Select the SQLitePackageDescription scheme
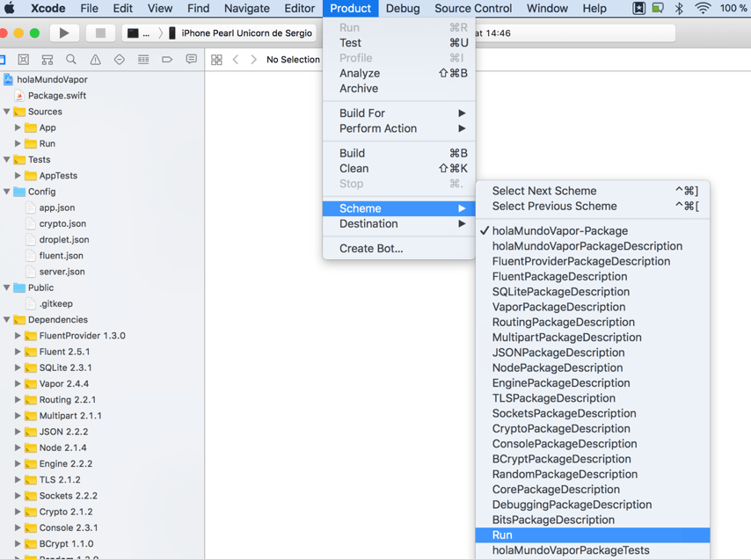The image size is (751, 560). click(593, 292)
